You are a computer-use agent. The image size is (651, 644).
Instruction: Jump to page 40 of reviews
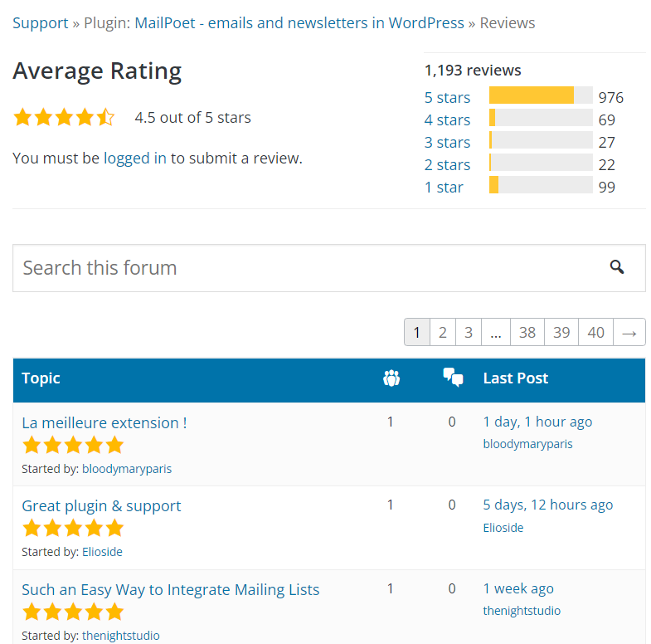point(595,333)
